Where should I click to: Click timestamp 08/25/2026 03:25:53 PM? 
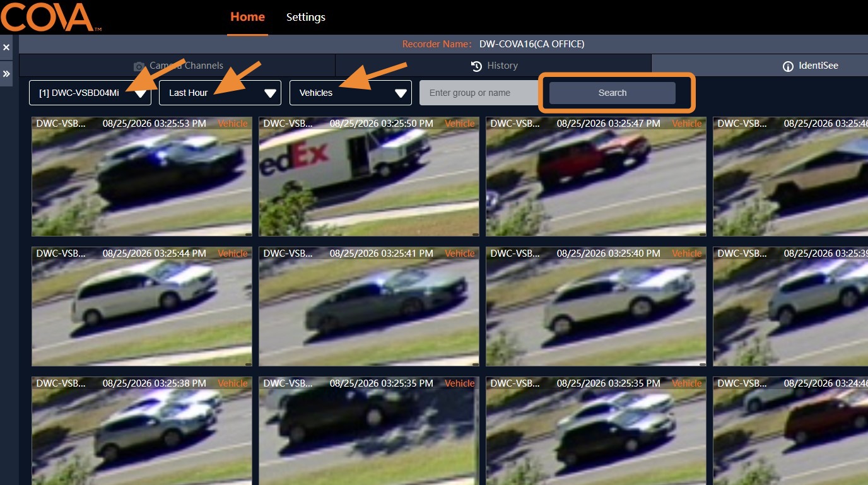155,124
